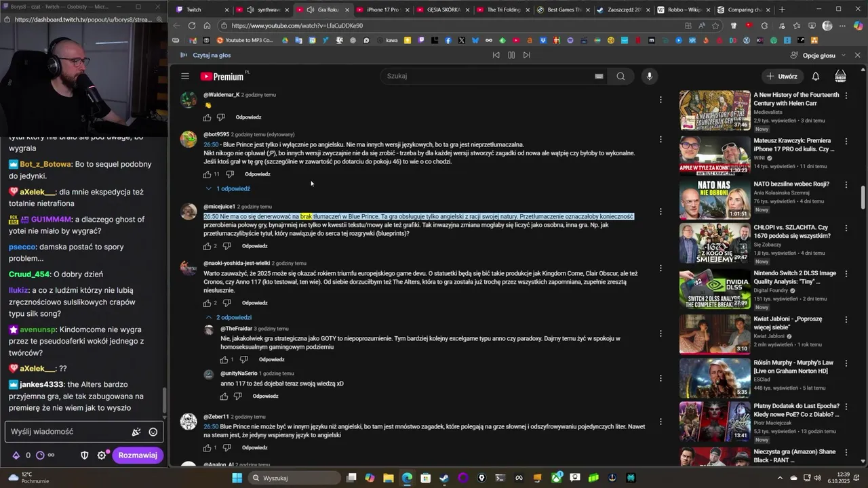Open YouTube notifications bell
Image resolution: width=868 pixels, height=488 pixels.
[x=816, y=77]
